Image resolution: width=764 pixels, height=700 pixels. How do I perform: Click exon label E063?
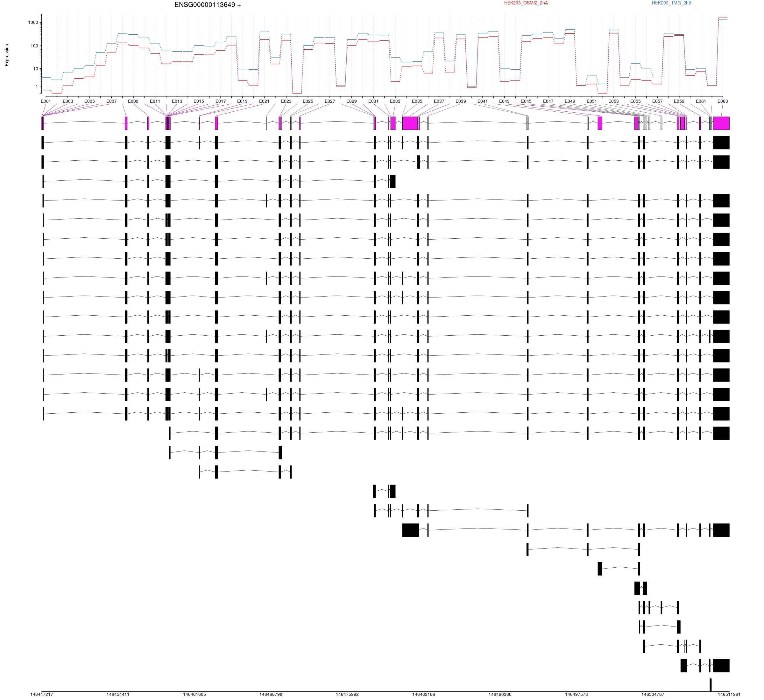point(722,101)
